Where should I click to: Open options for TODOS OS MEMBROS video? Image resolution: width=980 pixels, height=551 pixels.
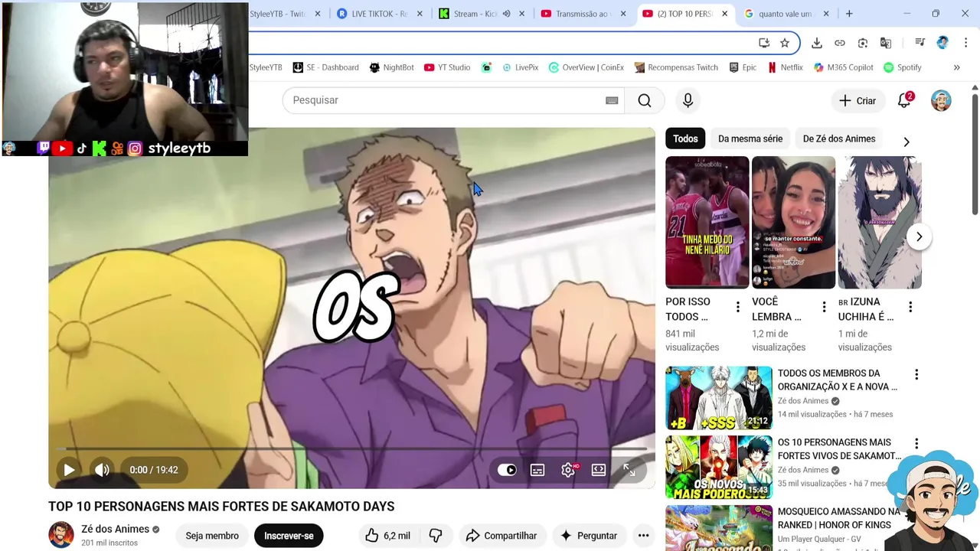pyautogui.click(x=916, y=374)
